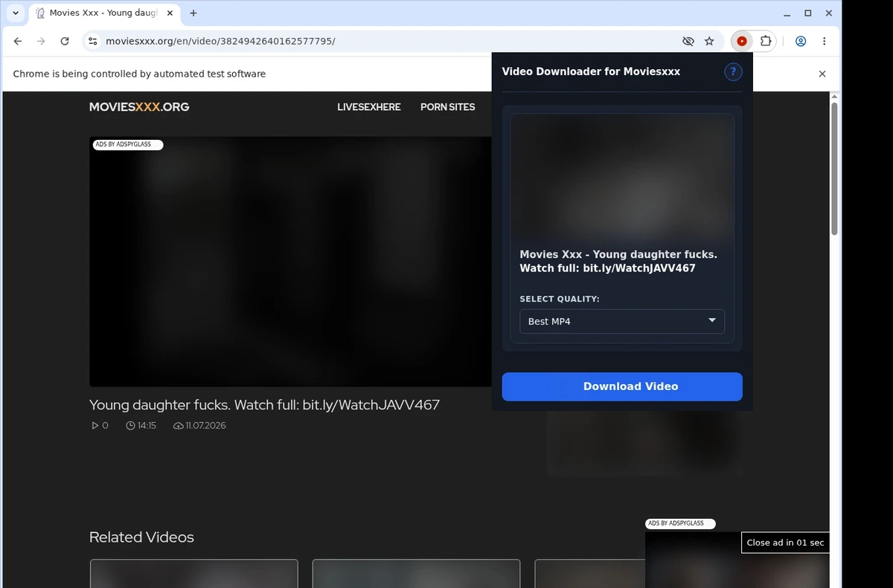Maximize the Chrome window
Image resolution: width=893 pixels, height=588 pixels.
click(x=808, y=13)
